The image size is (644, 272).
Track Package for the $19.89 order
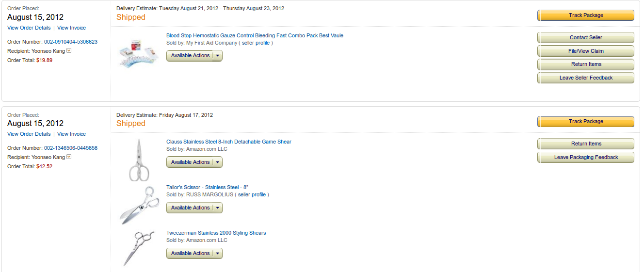(x=586, y=16)
